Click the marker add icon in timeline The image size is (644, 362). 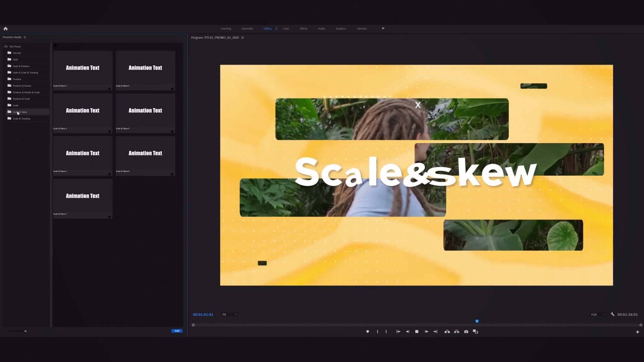(367, 331)
